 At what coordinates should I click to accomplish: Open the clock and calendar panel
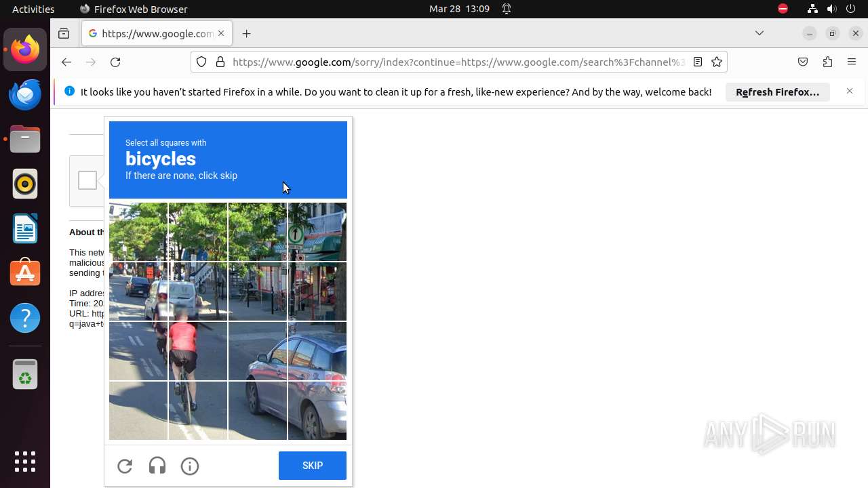(x=459, y=9)
